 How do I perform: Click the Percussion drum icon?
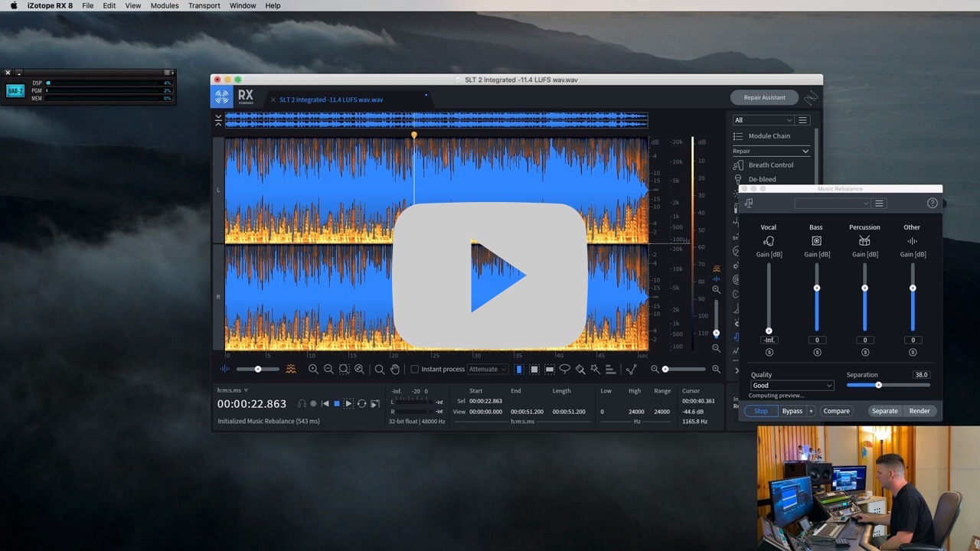[864, 241]
